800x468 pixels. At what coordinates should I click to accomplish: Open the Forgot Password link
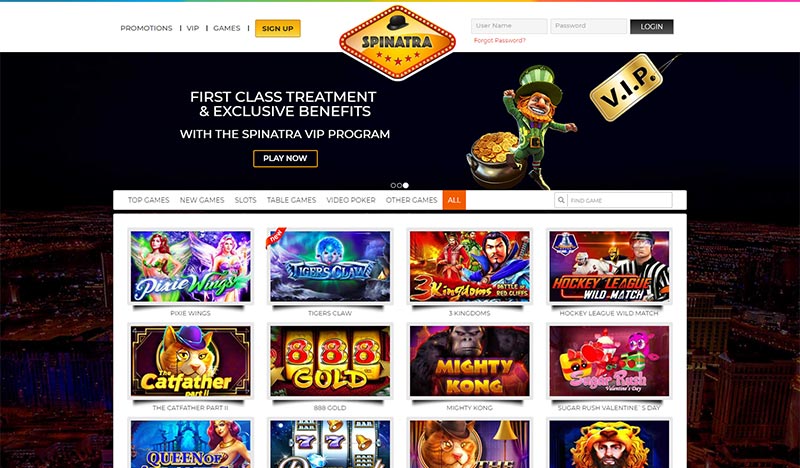coord(499,40)
